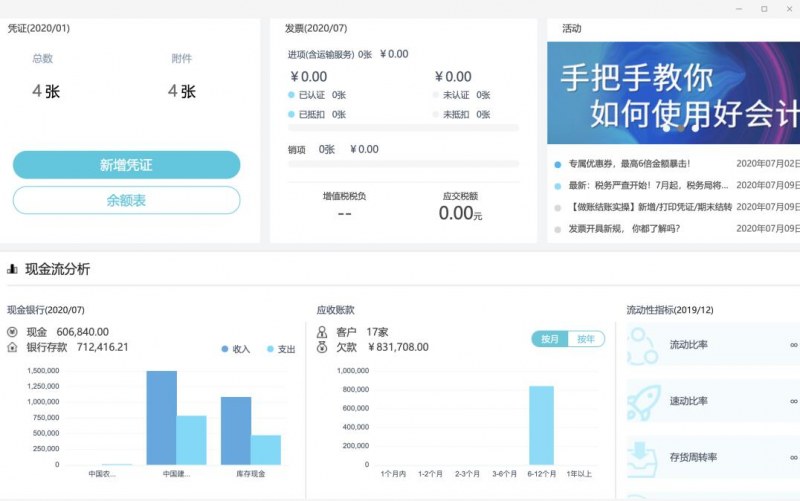Click the 6-12个月 receivables bar

(541, 425)
